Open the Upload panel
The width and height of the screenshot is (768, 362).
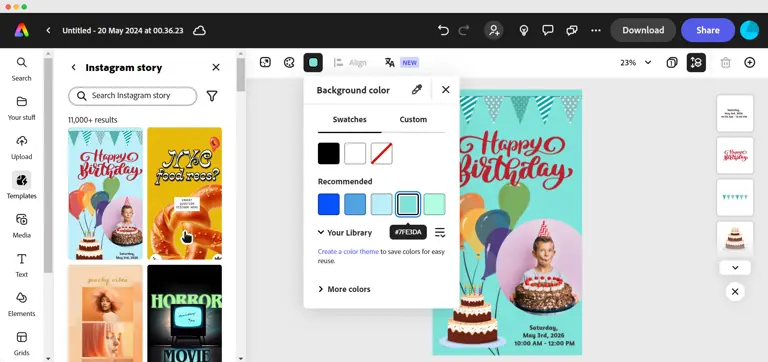coord(22,147)
